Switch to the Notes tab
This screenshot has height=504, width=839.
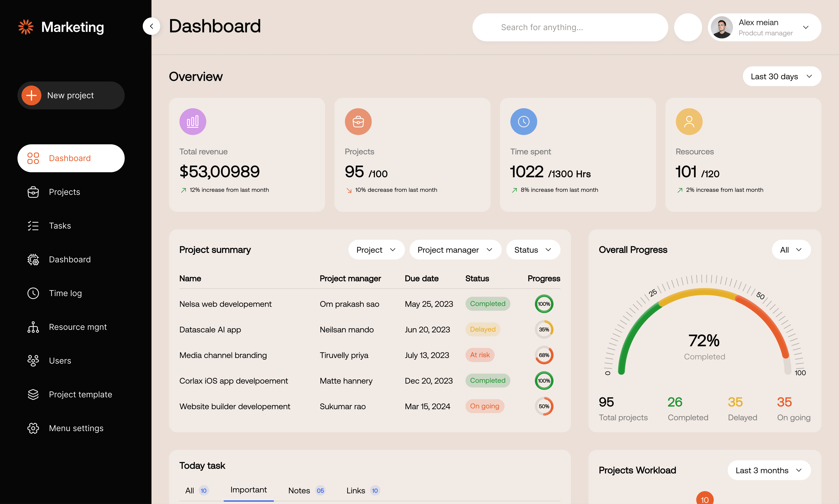299,490
